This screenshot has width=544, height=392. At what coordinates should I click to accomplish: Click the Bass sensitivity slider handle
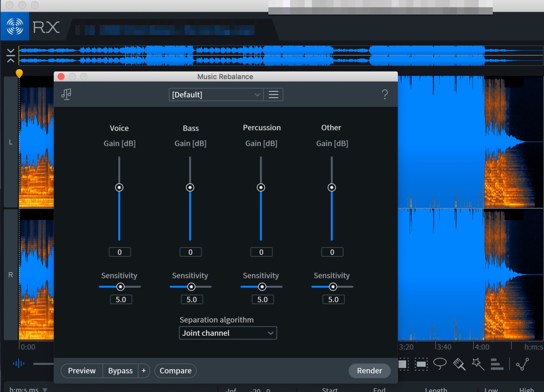191,286
